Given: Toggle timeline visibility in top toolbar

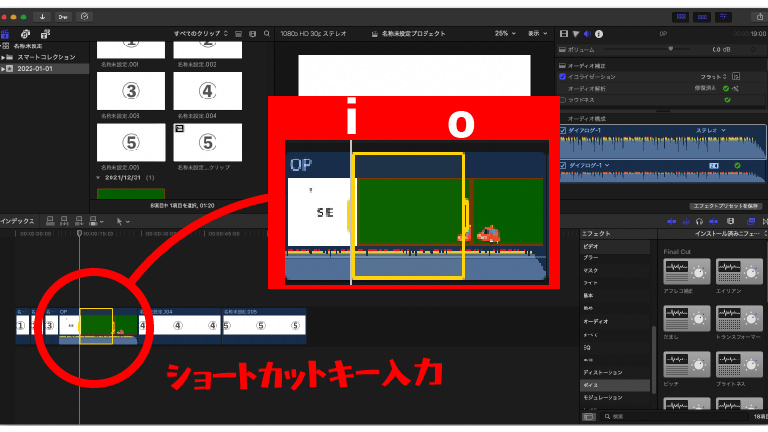Looking at the screenshot, I should point(702,17).
